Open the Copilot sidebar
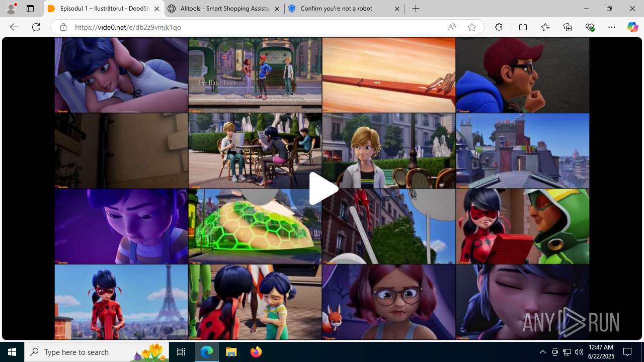The width and height of the screenshot is (644, 362). pyautogui.click(x=632, y=27)
